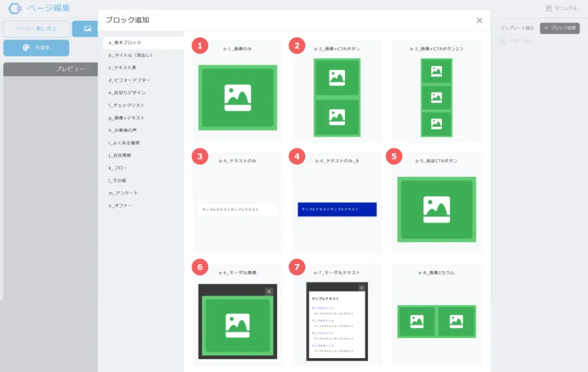Choose the a-7_モーダルテキスト block
588x372 pixels.
coord(337,320)
